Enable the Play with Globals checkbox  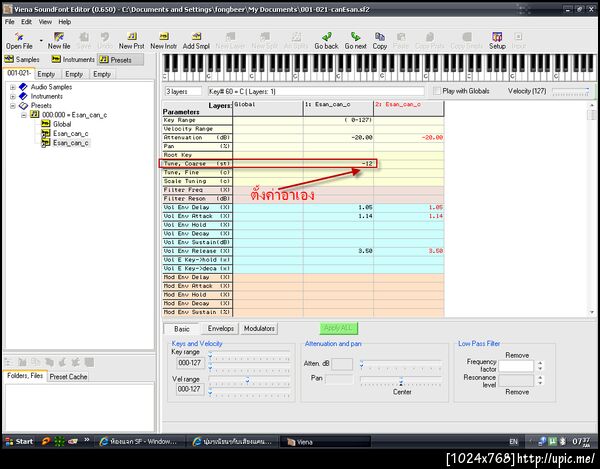437,91
